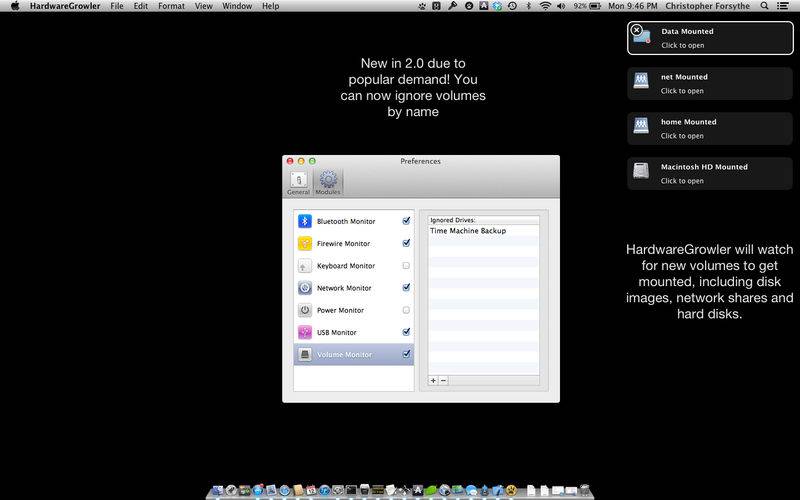Open Spotlight search magnifier
800x500 pixels.
click(x=764, y=6)
